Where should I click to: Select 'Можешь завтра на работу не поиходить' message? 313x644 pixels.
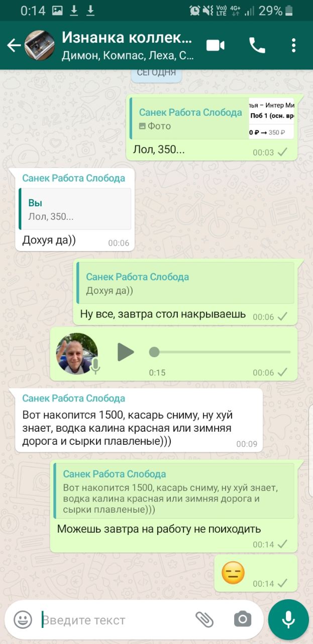(159, 529)
